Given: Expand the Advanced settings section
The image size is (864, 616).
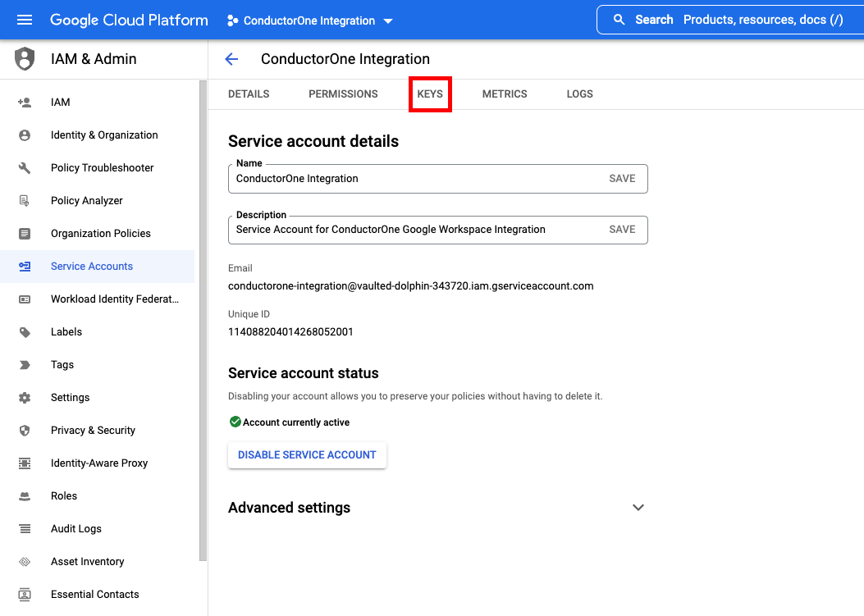Looking at the screenshot, I should click(638, 507).
